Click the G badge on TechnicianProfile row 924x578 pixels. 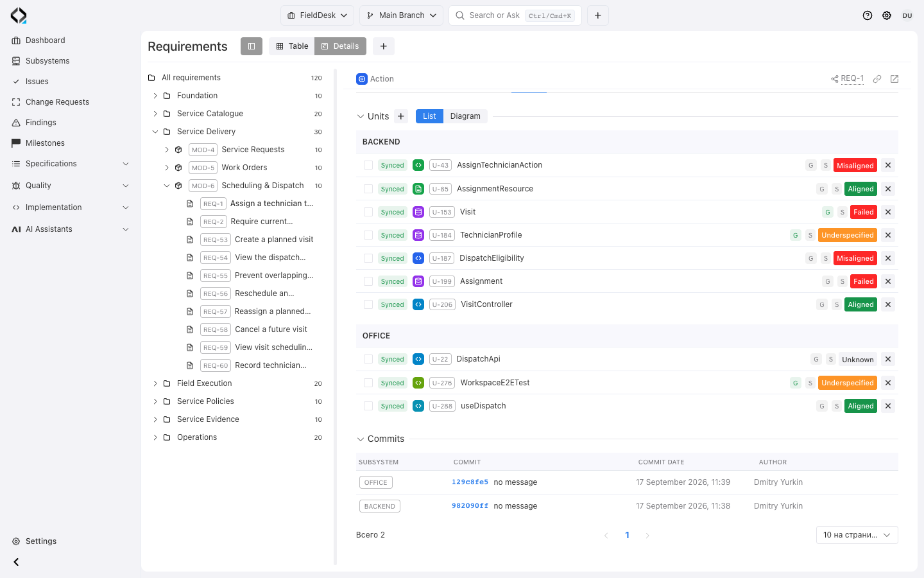(x=796, y=235)
